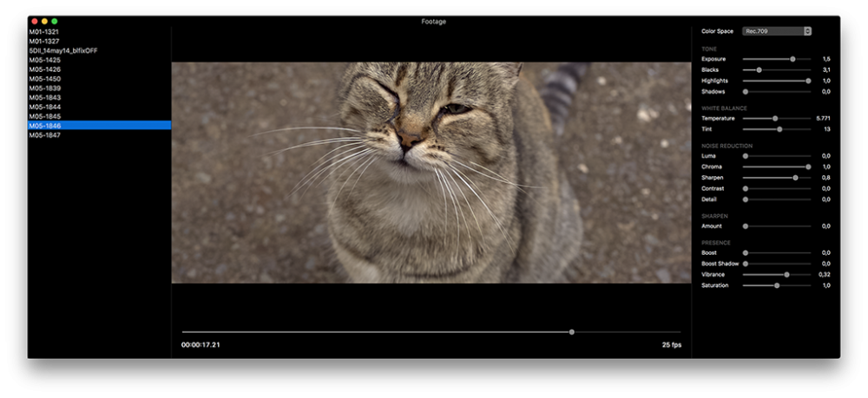This screenshot has width=868, height=398.
Task: Select clip SDII_14may14_blfixOFF
Action: (x=62, y=50)
